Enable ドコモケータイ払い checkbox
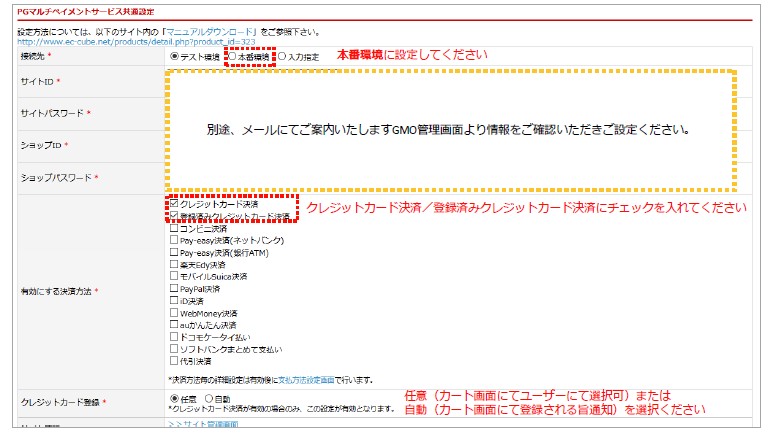This screenshot has height=435, width=772. (x=174, y=337)
